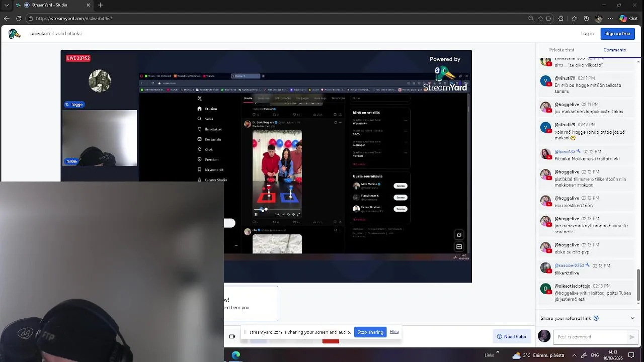This screenshot has height=362, width=644.
Task: Open Copilot Chat sidebar
Action: pyautogui.click(x=629, y=19)
